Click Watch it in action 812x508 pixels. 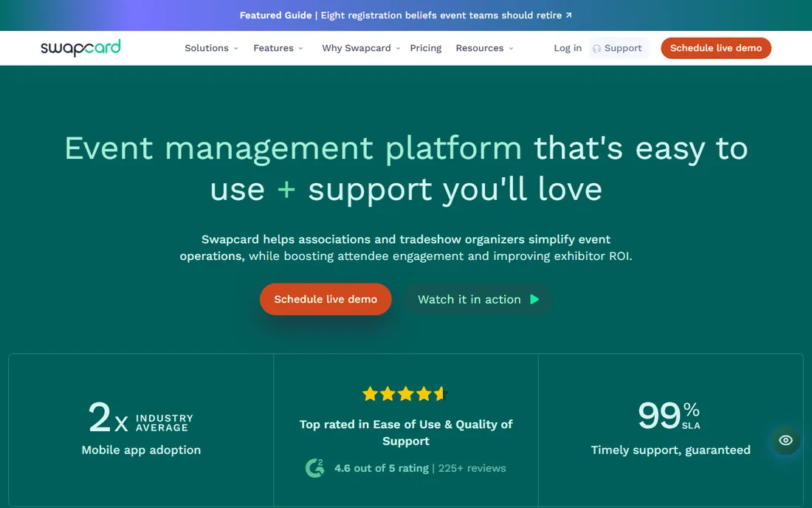point(478,299)
